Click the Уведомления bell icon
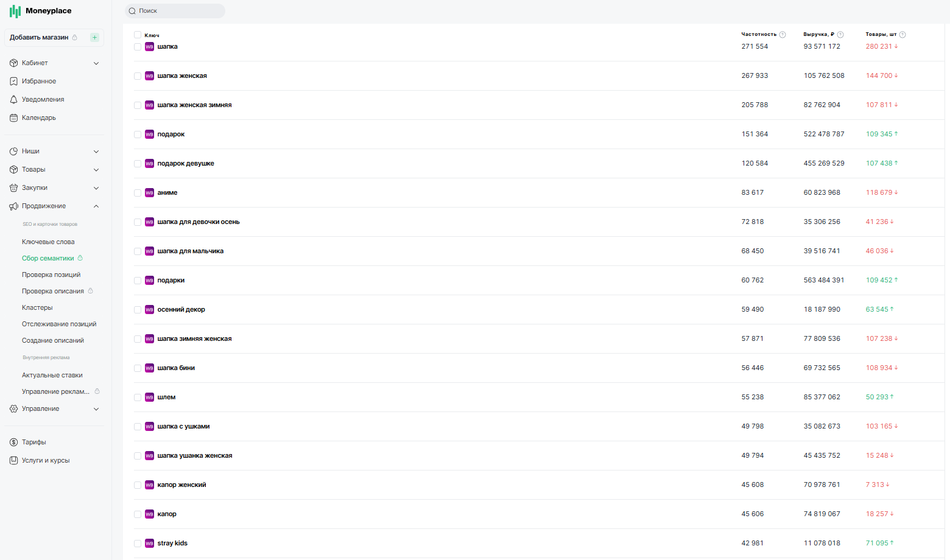The width and height of the screenshot is (950, 560). (x=13, y=99)
